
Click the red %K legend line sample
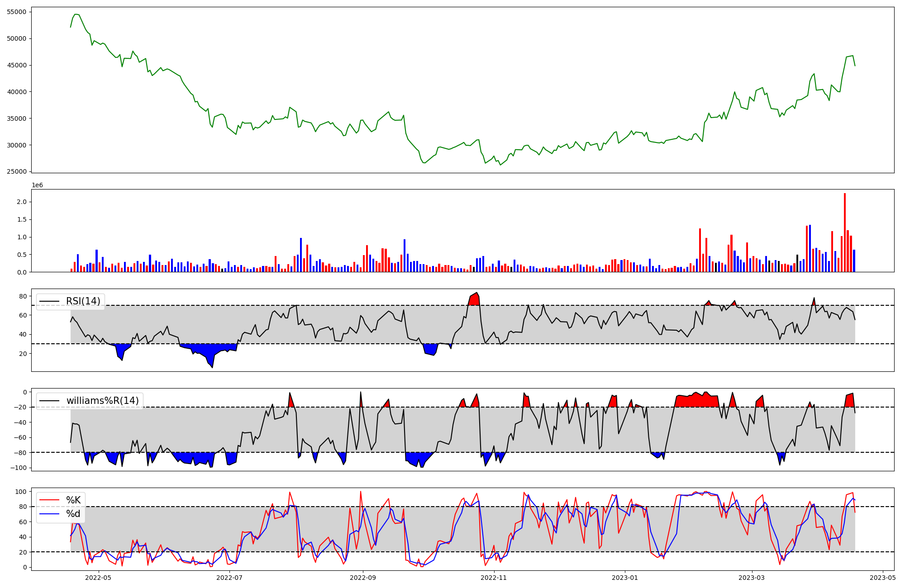tap(49, 500)
